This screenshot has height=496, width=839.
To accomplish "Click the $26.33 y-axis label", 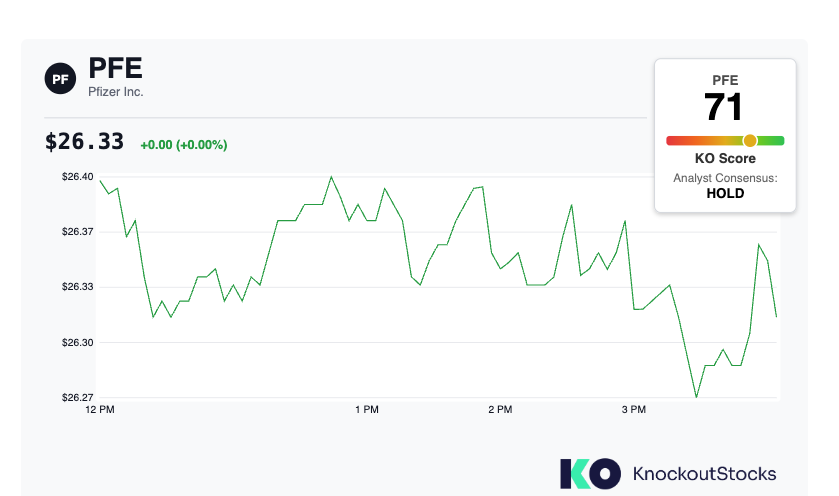I will pos(78,287).
